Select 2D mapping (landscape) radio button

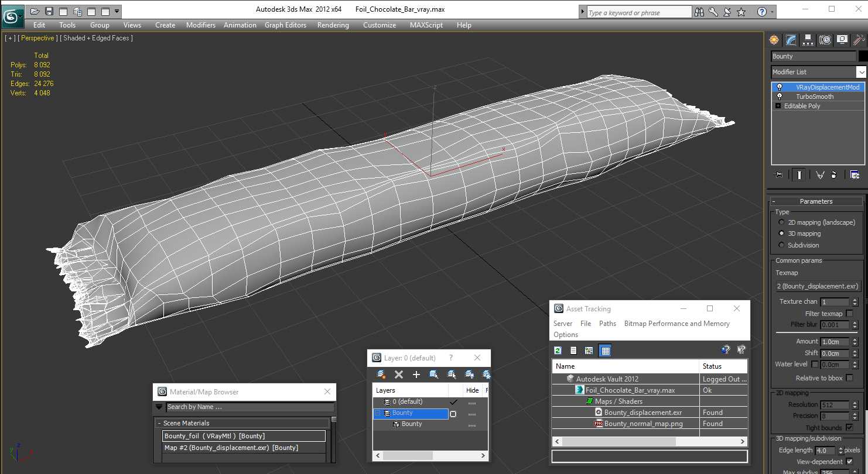(781, 222)
